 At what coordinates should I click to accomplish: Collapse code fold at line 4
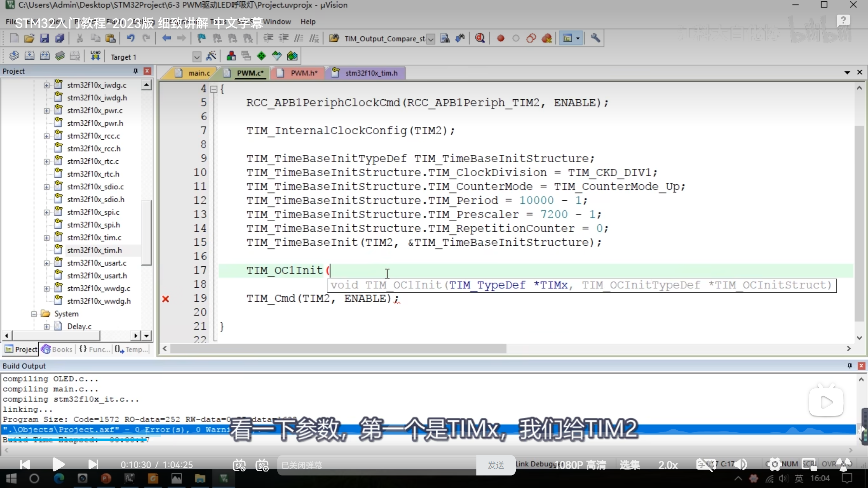click(x=214, y=89)
